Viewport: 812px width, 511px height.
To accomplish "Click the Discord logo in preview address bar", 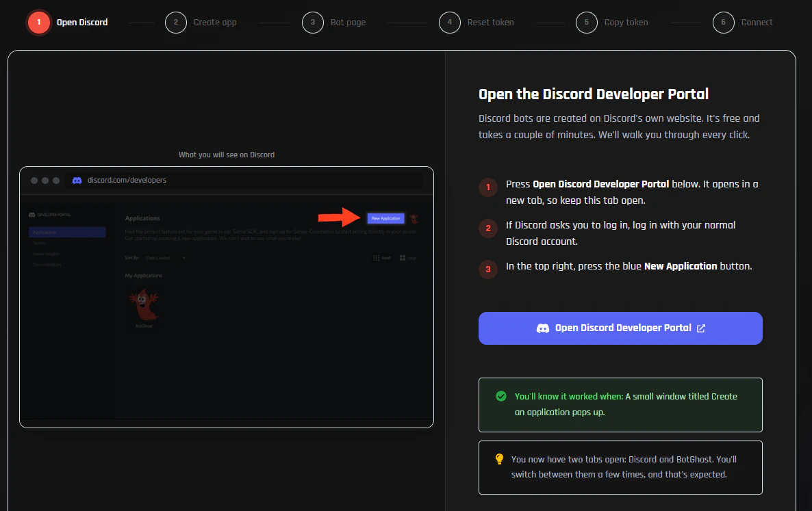I will coord(77,181).
